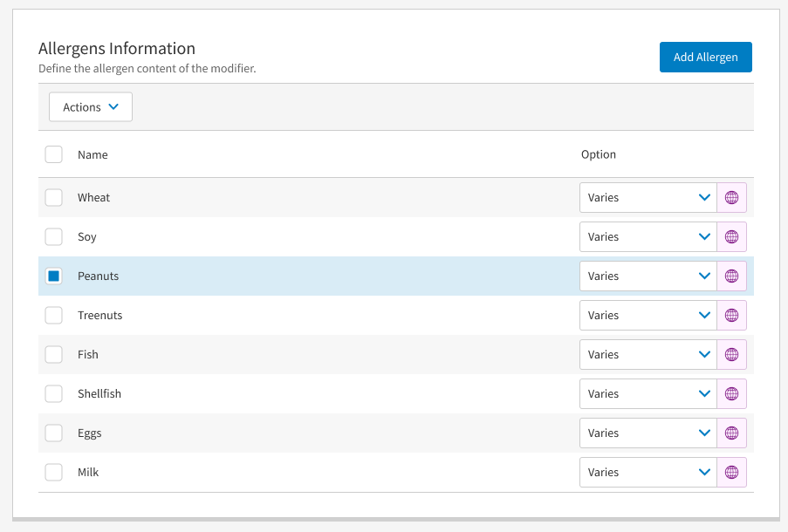This screenshot has width=788, height=532.
Task: Check the select-all checkbox in the header
Action: [53, 154]
